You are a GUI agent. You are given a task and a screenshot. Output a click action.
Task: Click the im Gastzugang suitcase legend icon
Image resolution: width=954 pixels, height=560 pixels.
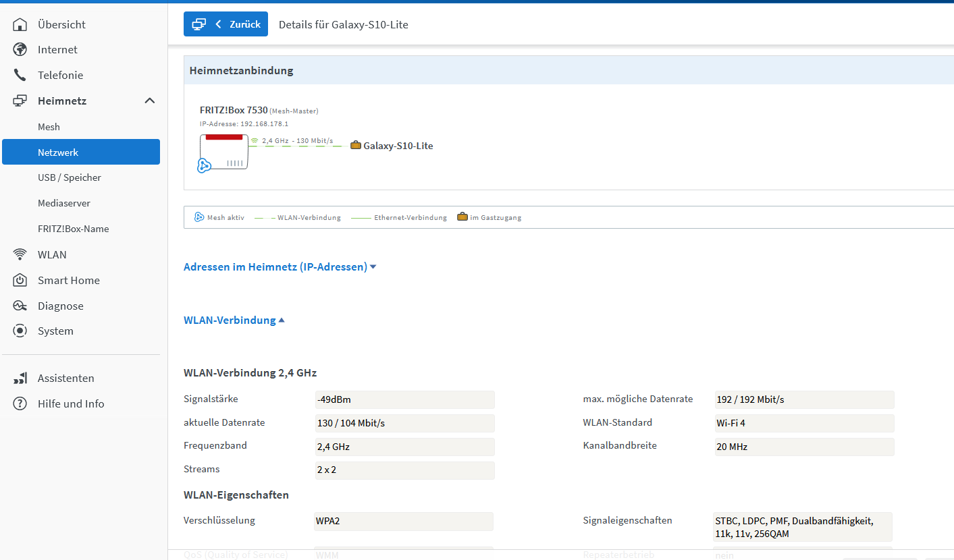pyautogui.click(x=462, y=217)
